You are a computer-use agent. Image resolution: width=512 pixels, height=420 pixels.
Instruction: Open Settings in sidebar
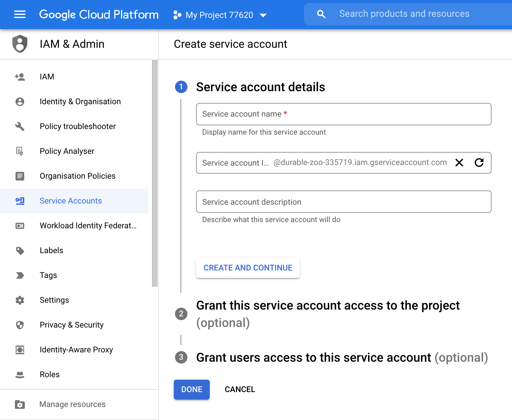74,300
